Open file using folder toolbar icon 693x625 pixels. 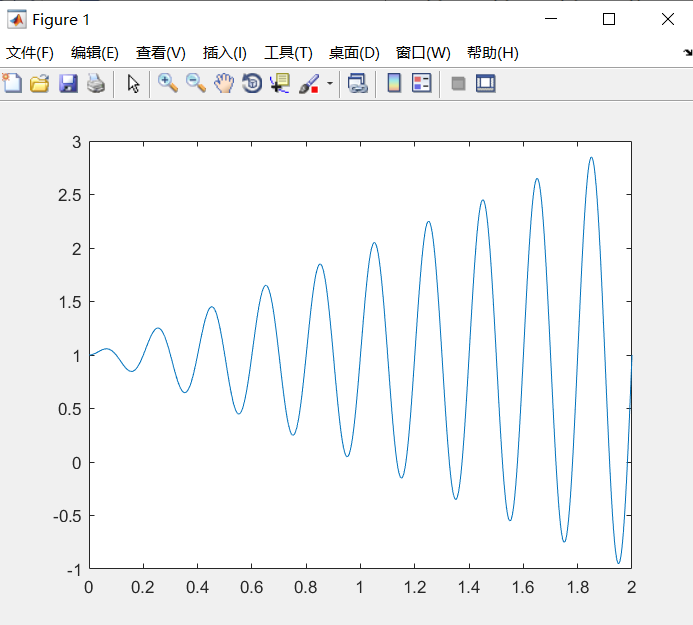pyautogui.click(x=40, y=83)
